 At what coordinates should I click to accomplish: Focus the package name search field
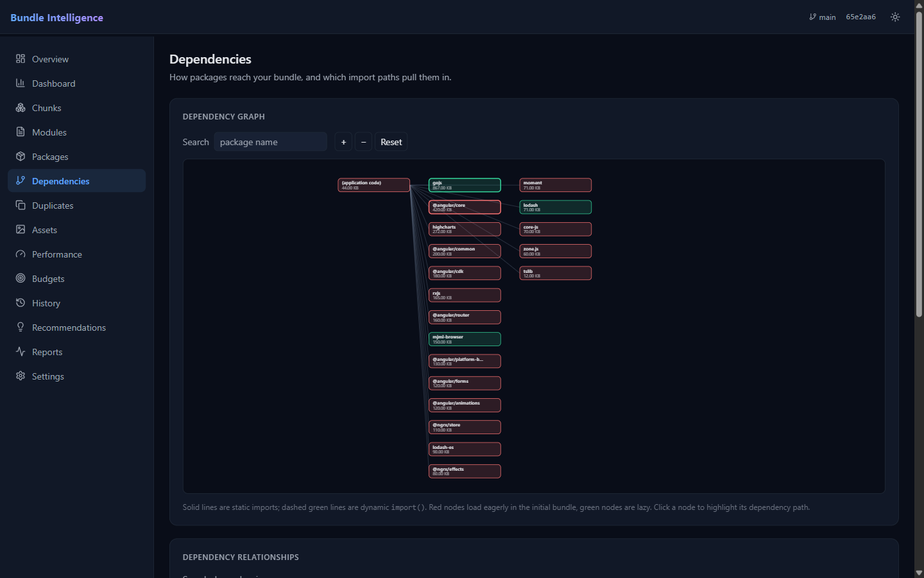(271, 142)
